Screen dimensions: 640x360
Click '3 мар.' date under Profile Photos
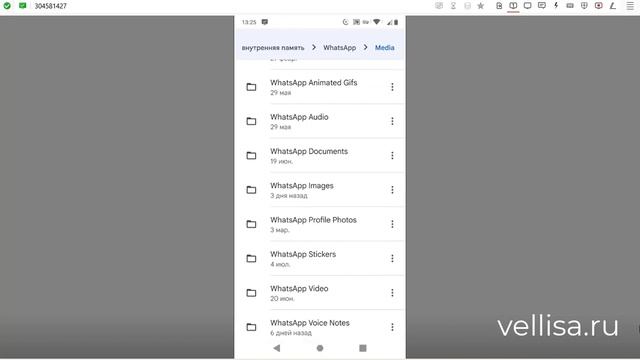click(x=280, y=230)
